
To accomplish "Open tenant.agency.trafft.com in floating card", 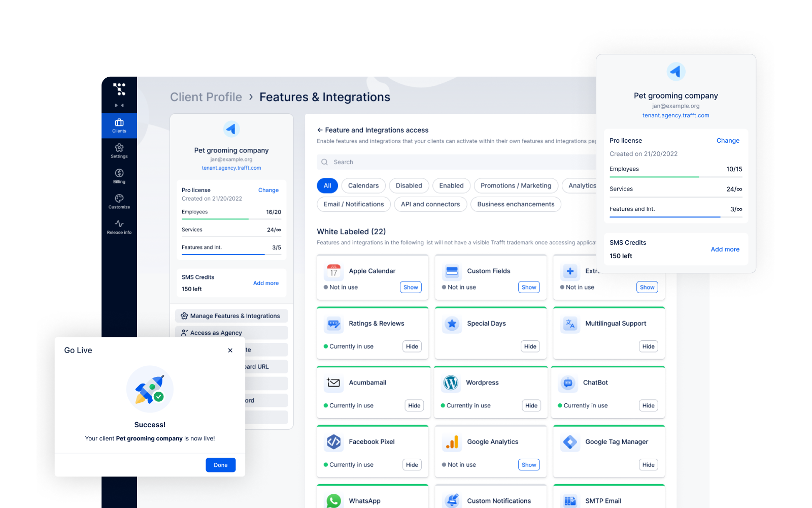I will [676, 115].
